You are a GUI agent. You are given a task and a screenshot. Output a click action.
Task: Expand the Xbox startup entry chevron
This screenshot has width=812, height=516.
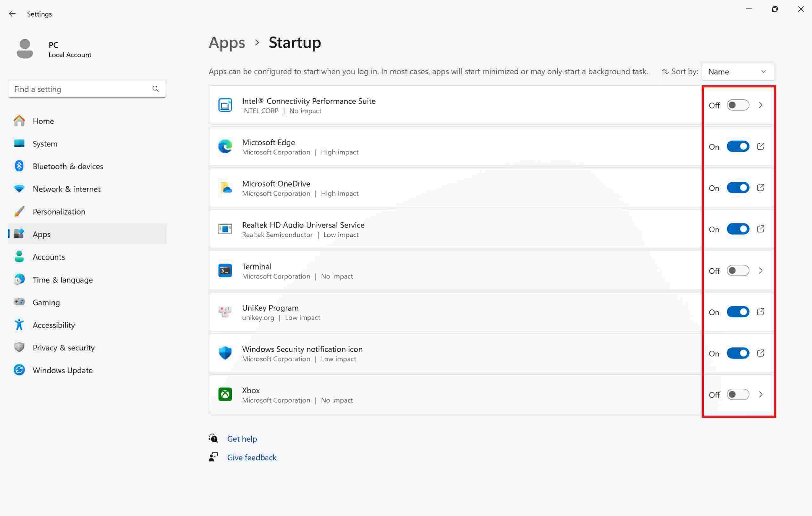click(x=760, y=394)
